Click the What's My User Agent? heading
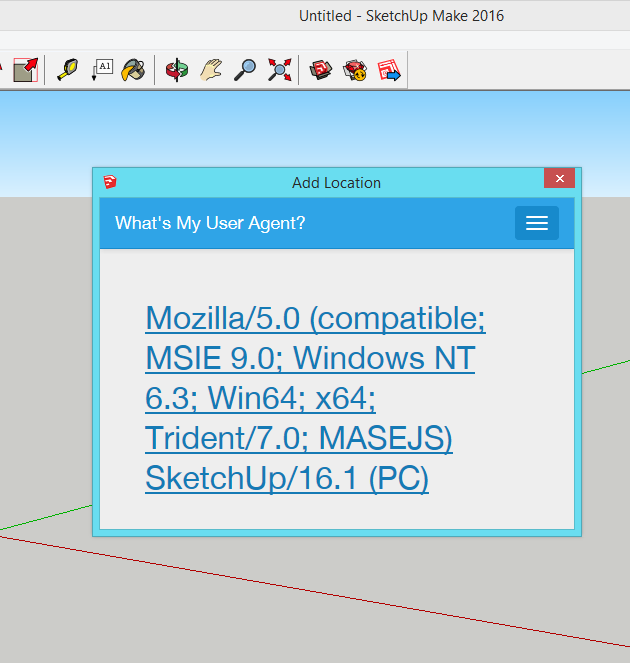This screenshot has width=630, height=663. (210, 223)
